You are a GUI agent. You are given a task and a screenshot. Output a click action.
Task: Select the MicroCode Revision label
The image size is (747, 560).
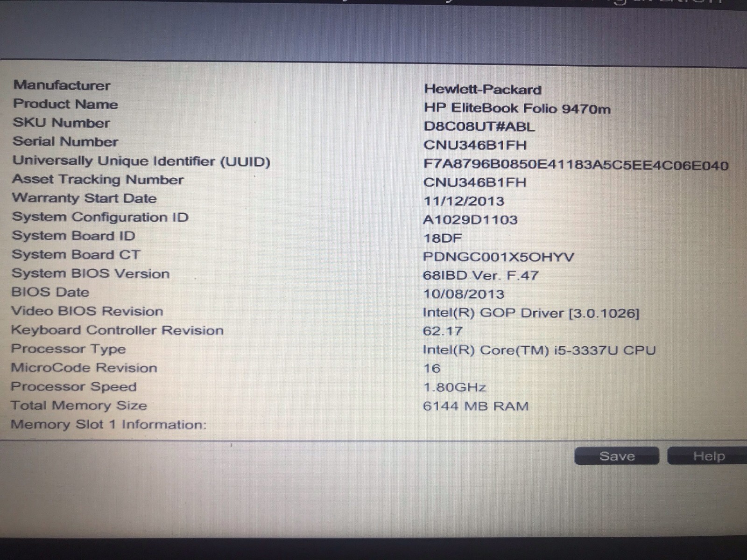point(84,368)
